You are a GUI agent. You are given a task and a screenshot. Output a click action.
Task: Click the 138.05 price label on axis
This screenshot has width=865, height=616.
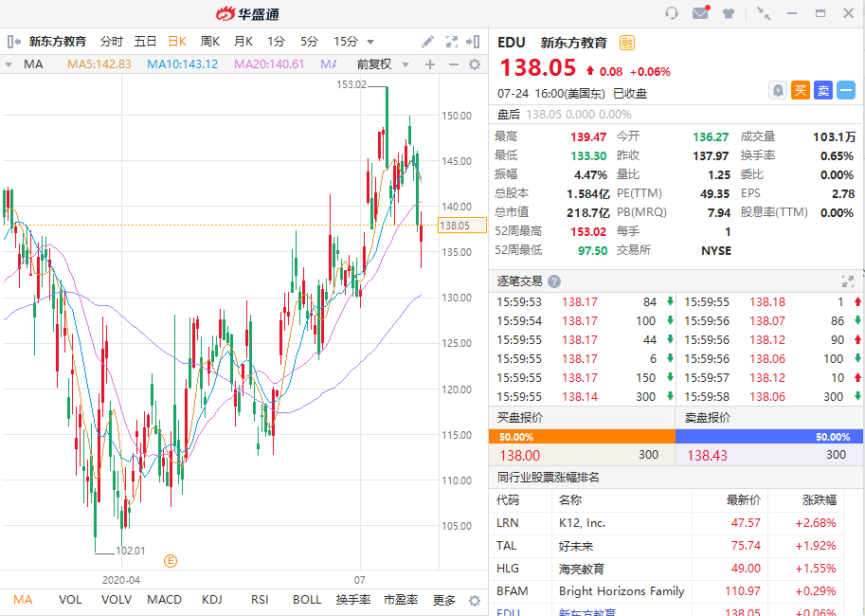[462, 226]
